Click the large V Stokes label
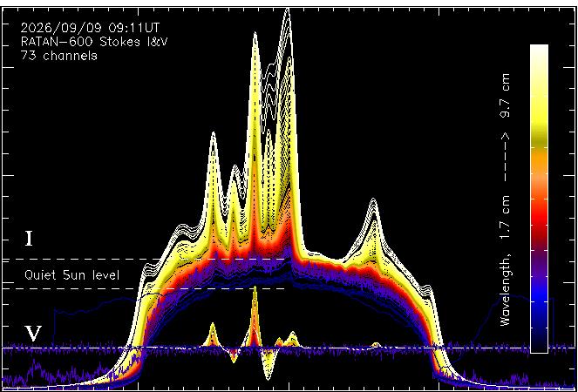Viewport: 578px width, 392px height. tap(34, 335)
